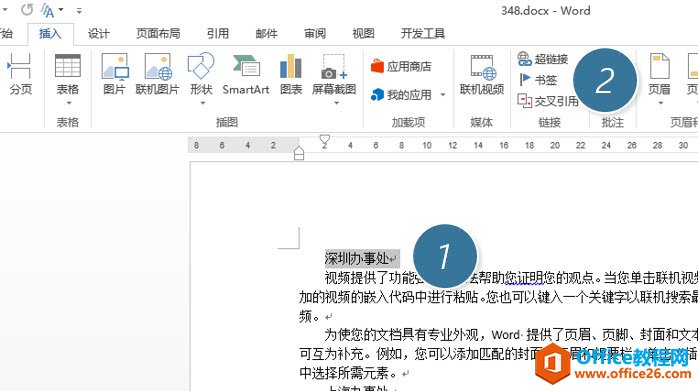Switch to the Review (审阅) tab
Screen dimensions: 698x391
click(315, 33)
